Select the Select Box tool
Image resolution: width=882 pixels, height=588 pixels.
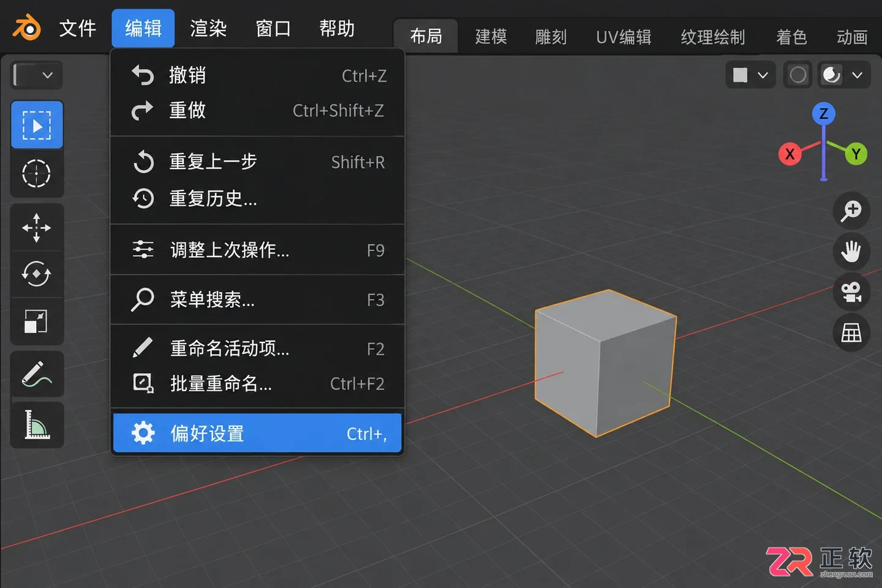click(x=37, y=126)
